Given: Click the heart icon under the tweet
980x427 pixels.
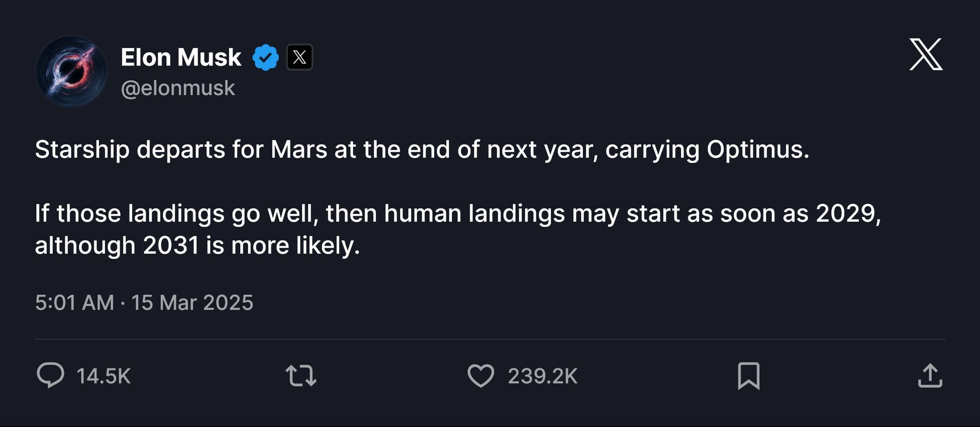Looking at the screenshot, I should pyautogui.click(x=481, y=376).
